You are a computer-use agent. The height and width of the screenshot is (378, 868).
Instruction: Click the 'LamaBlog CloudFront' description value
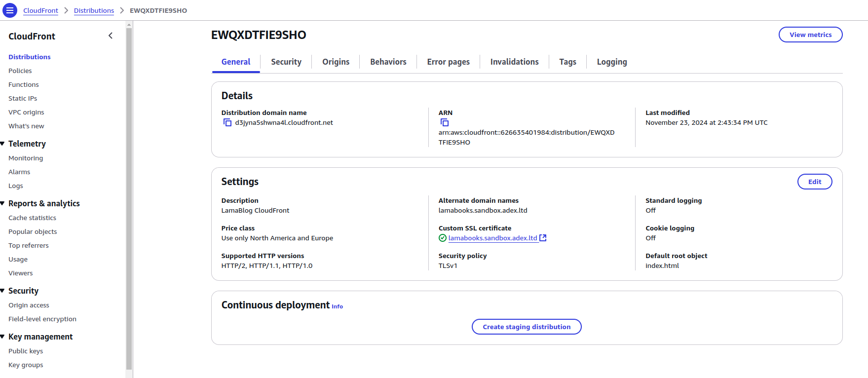coord(255,210)
